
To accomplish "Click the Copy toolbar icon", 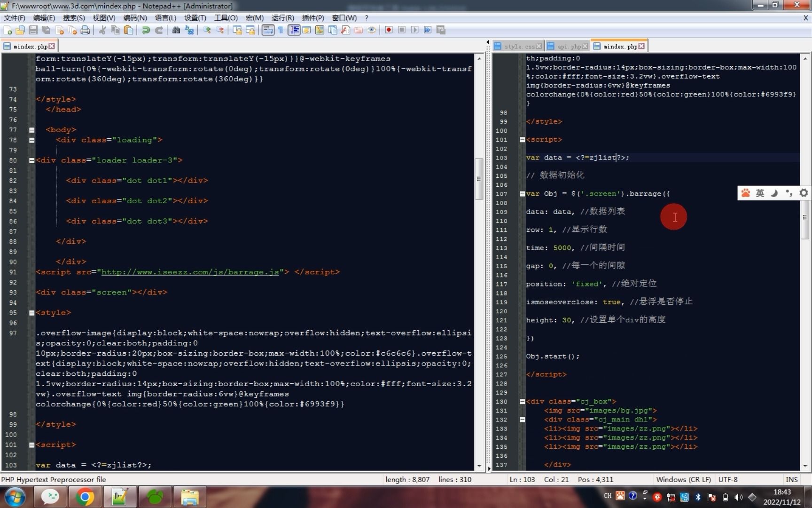I will pyautogui.click(x=115, y=30).
